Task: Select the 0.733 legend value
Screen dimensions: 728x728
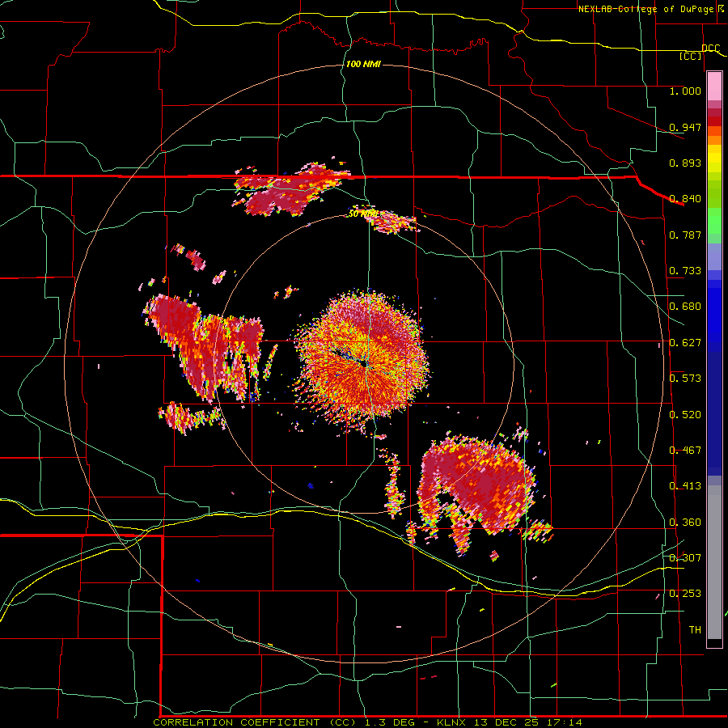Action: click(685, 271)
